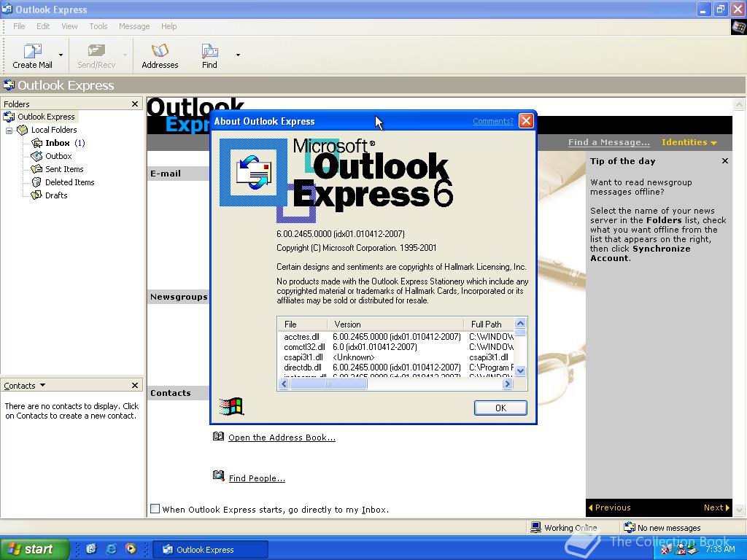
Task: Open the File menu
Action: coord(19,26)
